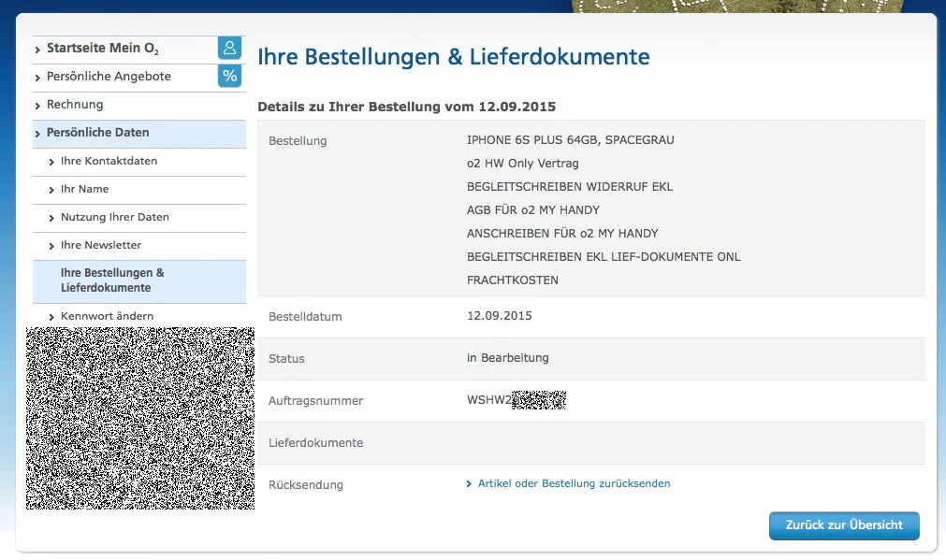Click the FRACHTKOSTEN line
The width and height of the screenshot is (946, 560).
pyautogui.click(x=512, y=280)
